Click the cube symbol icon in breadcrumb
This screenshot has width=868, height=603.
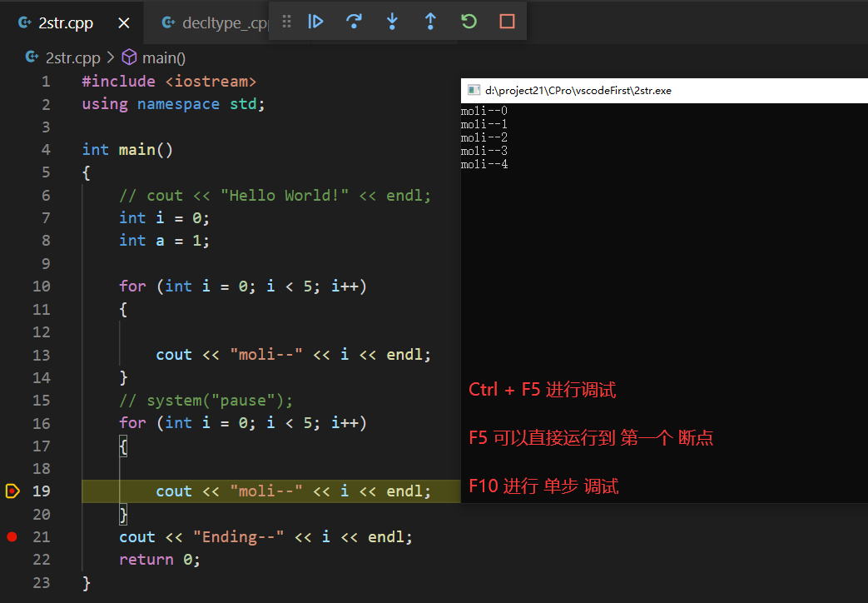[x=129, y=57]
